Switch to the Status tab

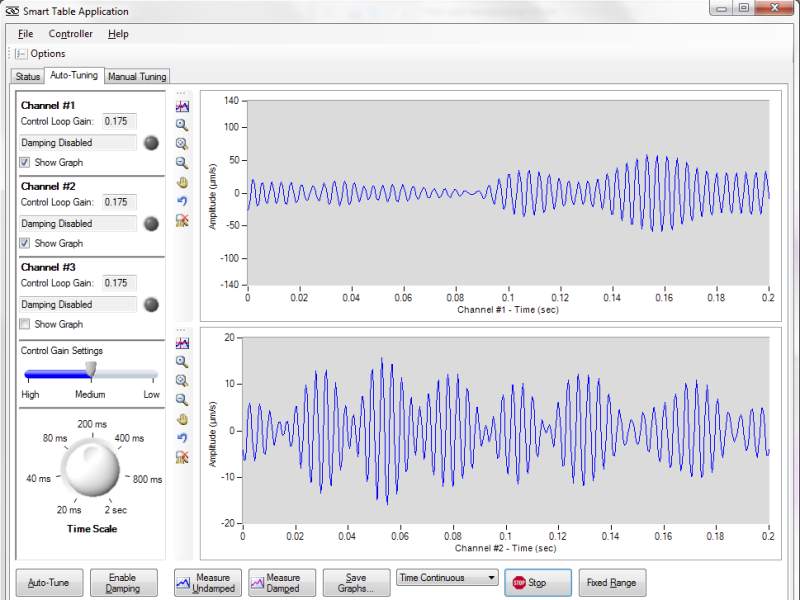[x=28, y=77]
